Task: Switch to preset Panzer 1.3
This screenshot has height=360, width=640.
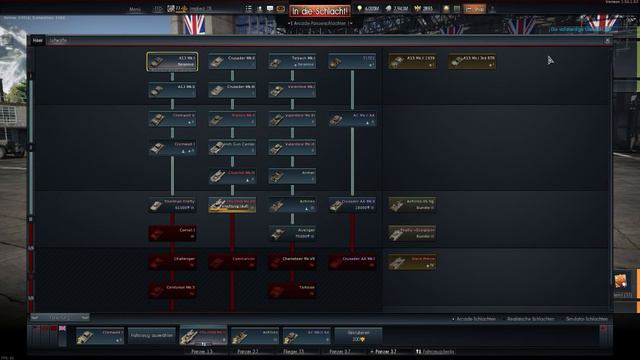Action: 202,351
